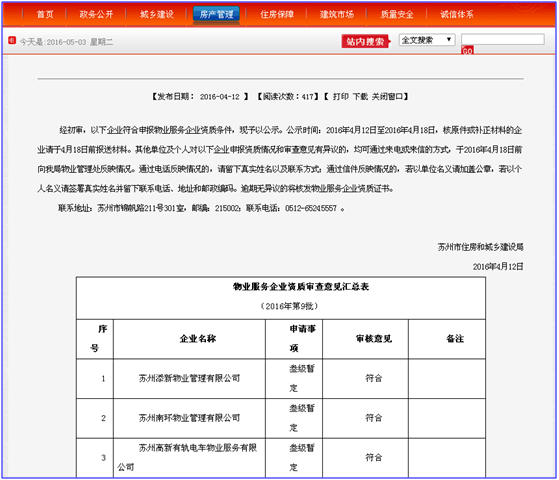Click the 申请事项 column header
This screenshot has width=559, height=480.
coord(294,339)
